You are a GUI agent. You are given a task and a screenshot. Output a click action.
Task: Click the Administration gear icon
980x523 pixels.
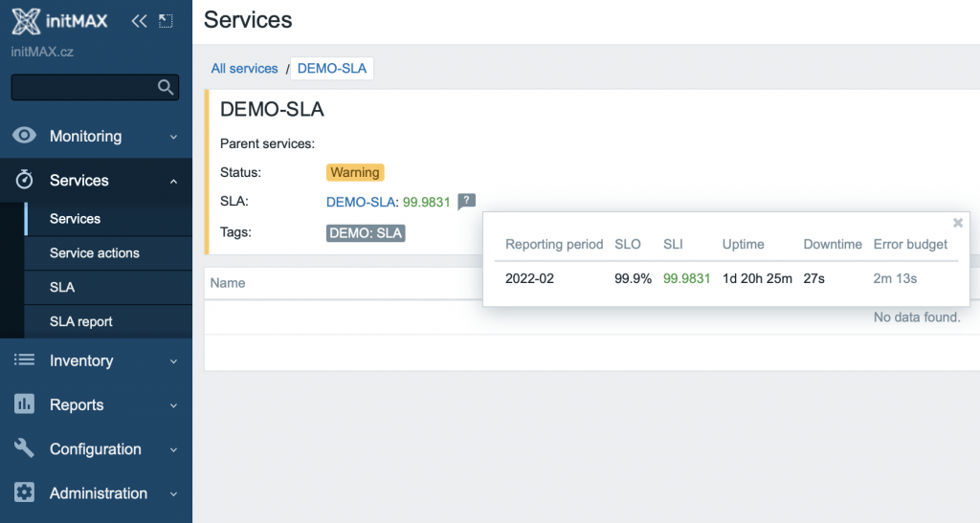[25, 493]
